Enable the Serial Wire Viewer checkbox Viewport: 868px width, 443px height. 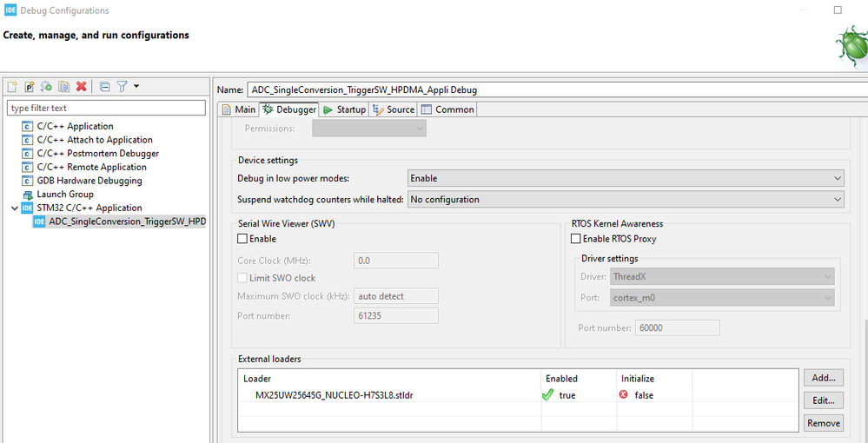(x=242, y=239)
